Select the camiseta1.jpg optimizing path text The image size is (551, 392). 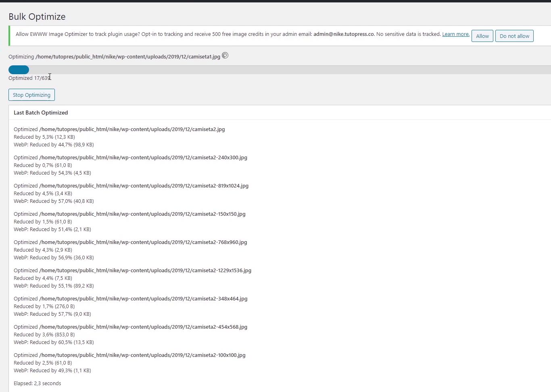[128, 56]
